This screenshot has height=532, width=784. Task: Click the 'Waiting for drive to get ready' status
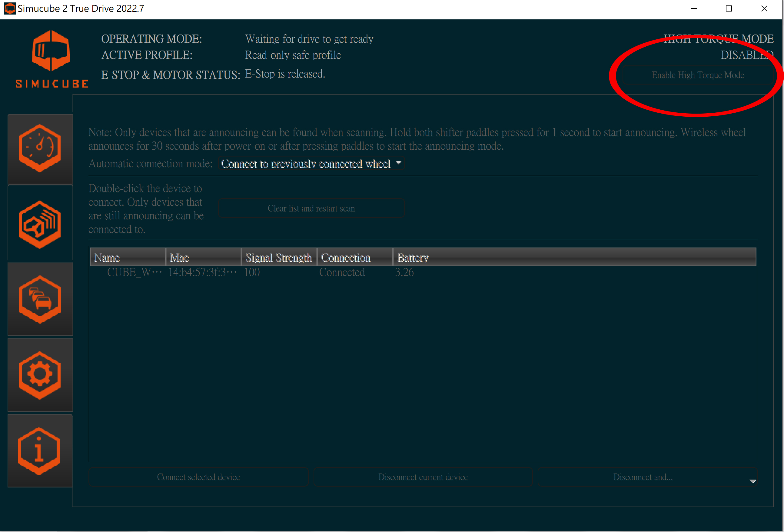pos(309,39)
